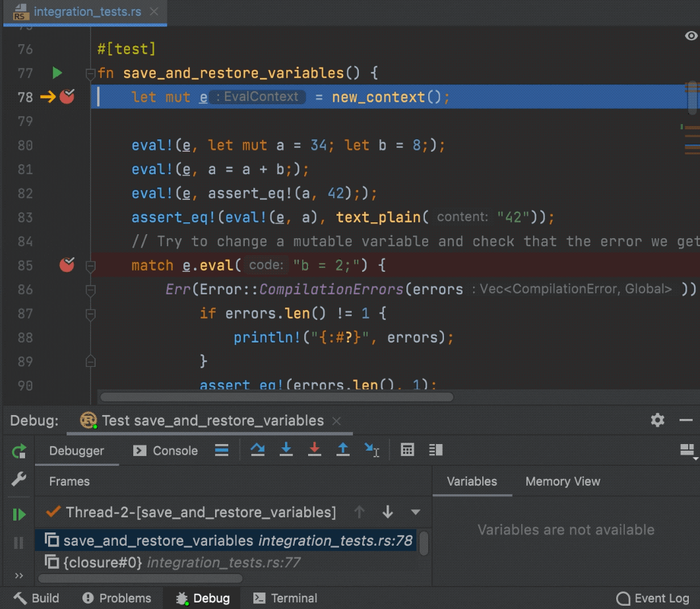The image size is (700, 609).
Task: Collapse the match block on line 85
Action: [90, 265]
